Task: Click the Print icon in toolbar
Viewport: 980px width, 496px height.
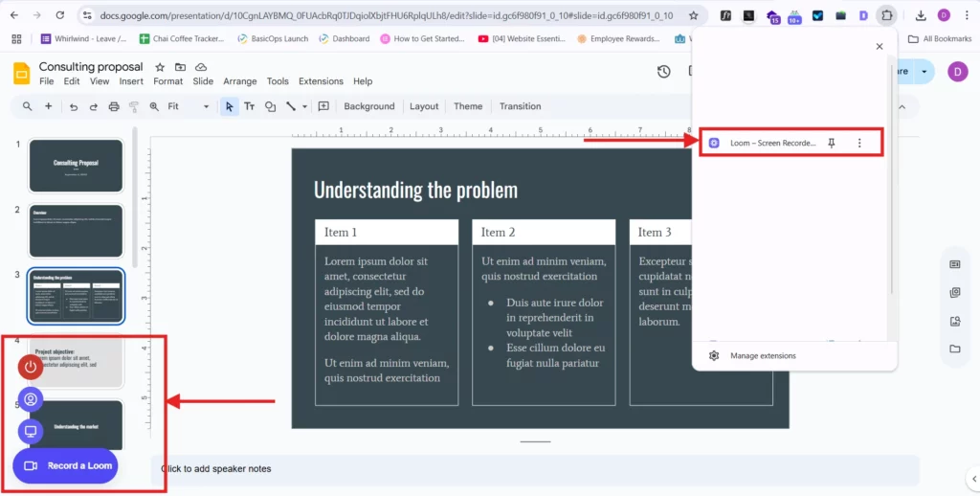Action: 114,106
